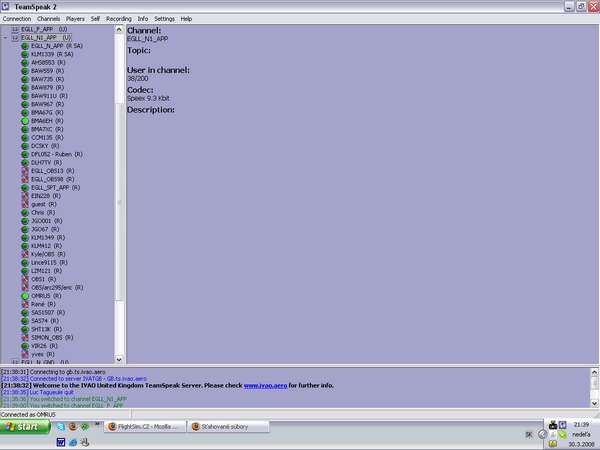This screenshot has width=600, height=450.
Task: Select player SHT13K in the list
Action: coord(46,329)
